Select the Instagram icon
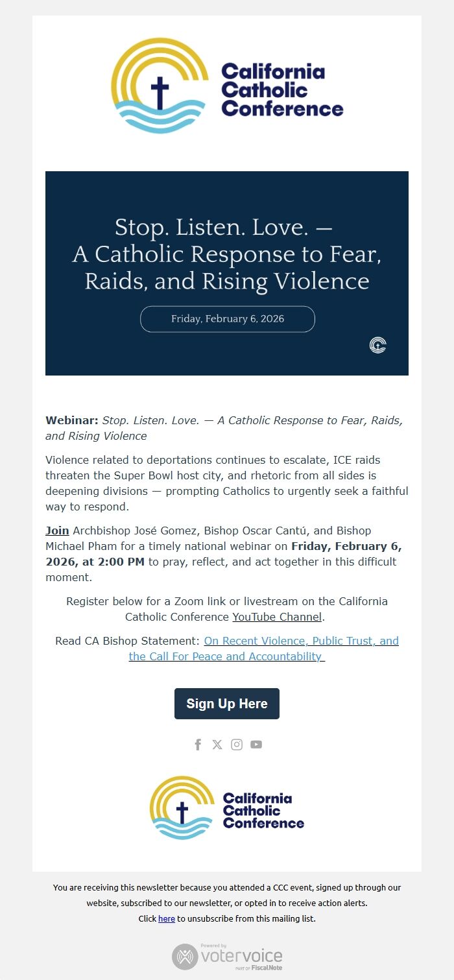 (x=236, y=744)
